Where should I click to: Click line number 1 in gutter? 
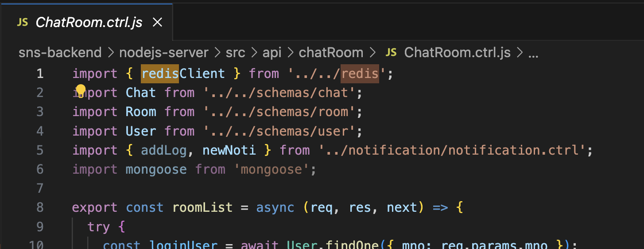40,74
